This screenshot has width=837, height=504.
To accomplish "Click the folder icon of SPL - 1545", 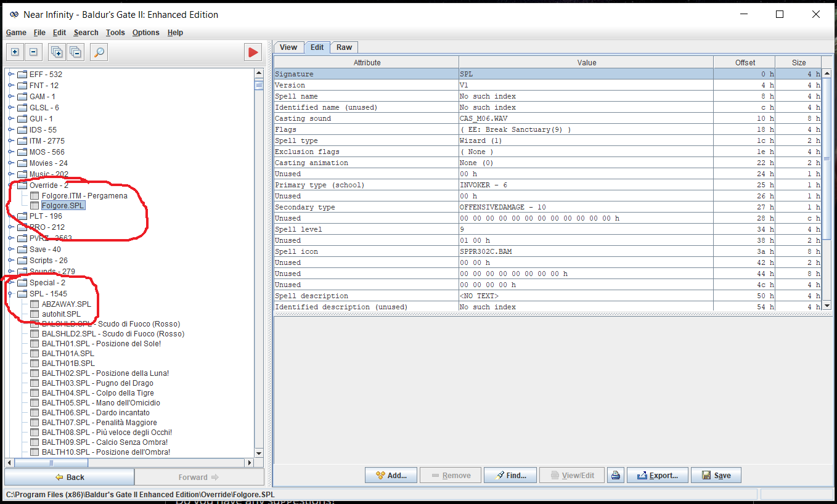I will pos(22,294).
